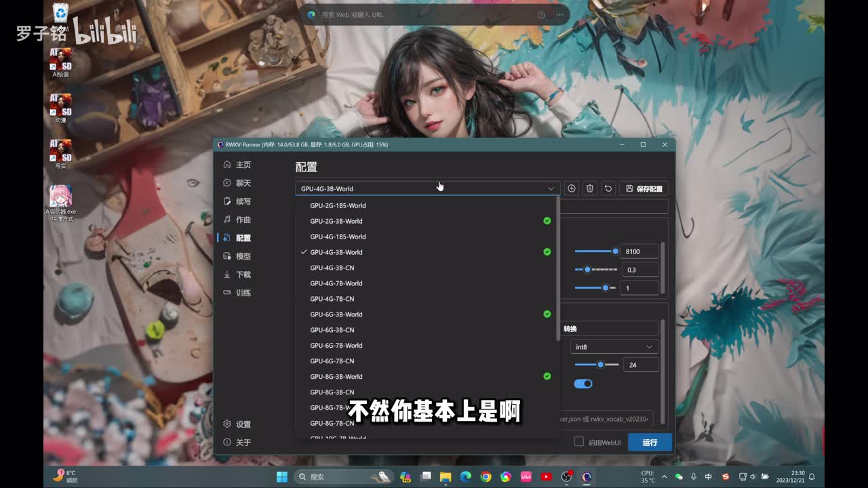The width and height of the screenshot is (868, 488).
Task: Toggle the blue switch below int8
Action: click(x=583, y=384)
